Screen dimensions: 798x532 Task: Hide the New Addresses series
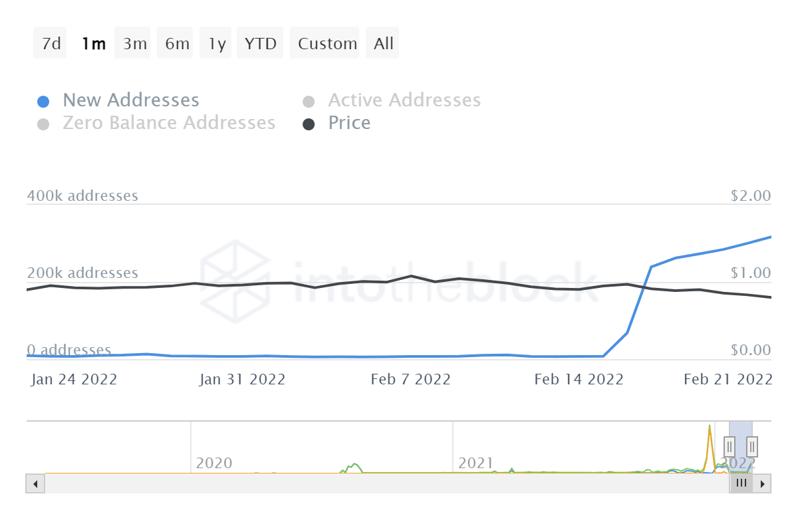point(130,100)
